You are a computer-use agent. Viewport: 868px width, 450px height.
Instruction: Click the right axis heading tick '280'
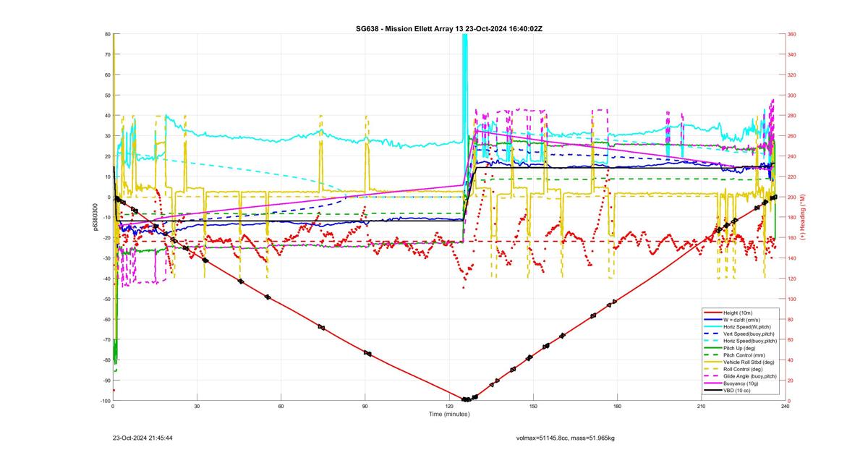pos(791,116)
